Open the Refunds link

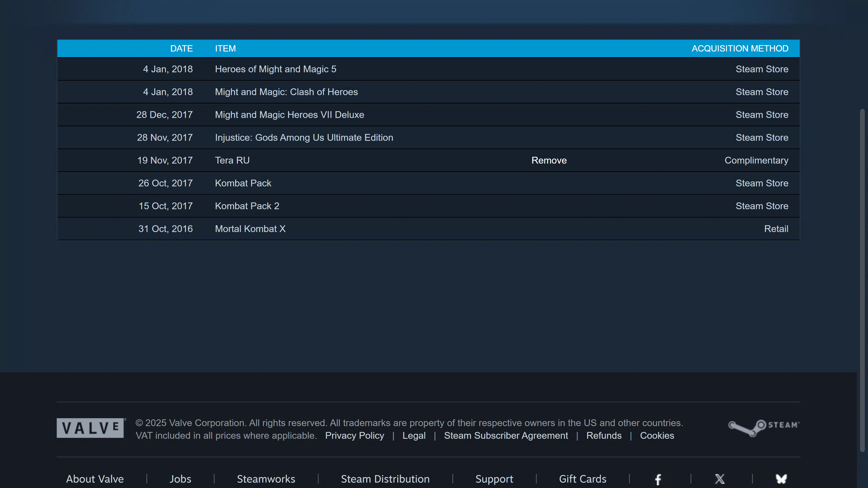click(604, 435)
